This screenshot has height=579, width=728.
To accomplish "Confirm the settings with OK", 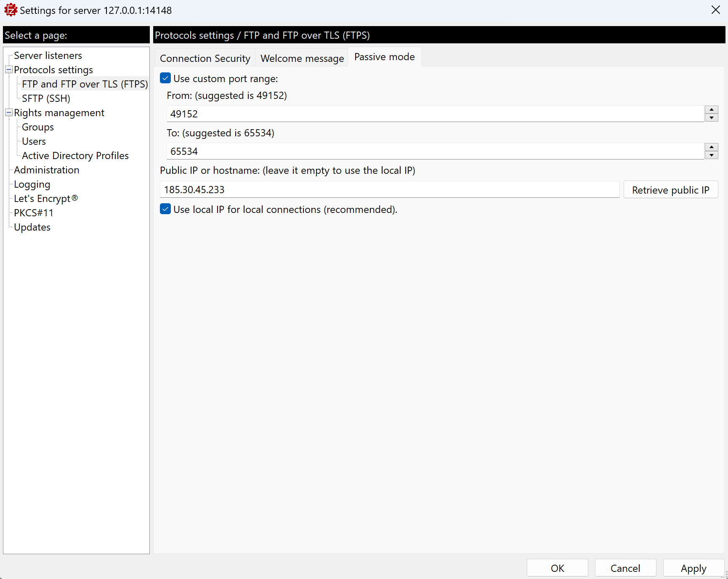I will click(557, 568).
